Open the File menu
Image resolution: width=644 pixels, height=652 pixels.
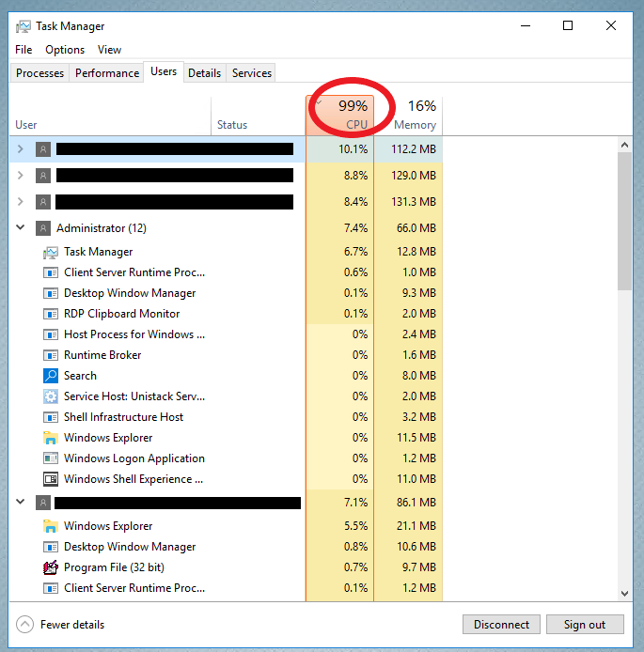point(24,50)
